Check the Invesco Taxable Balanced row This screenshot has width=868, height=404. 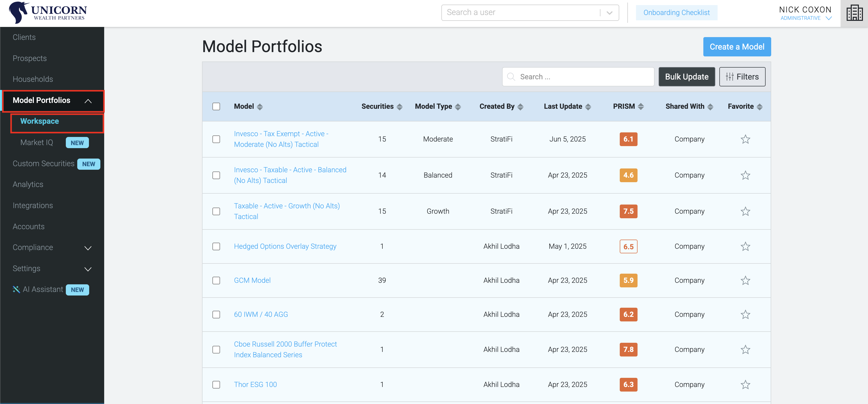point(216,175)
